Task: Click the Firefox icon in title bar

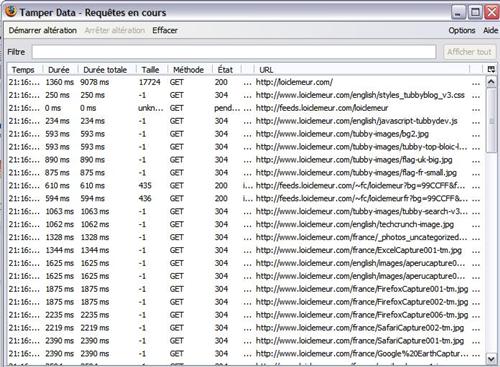Action: pos(11,11)
